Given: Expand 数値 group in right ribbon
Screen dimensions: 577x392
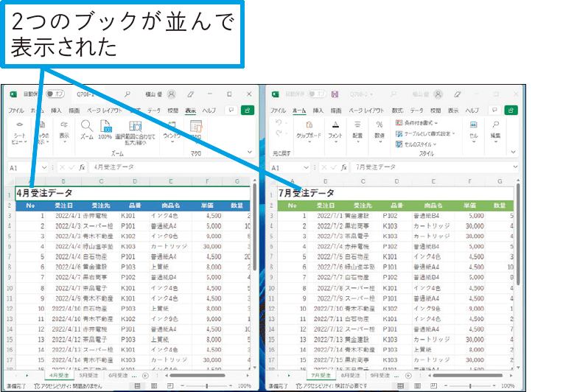Looking at the screenshot, I should coord(380,133).
